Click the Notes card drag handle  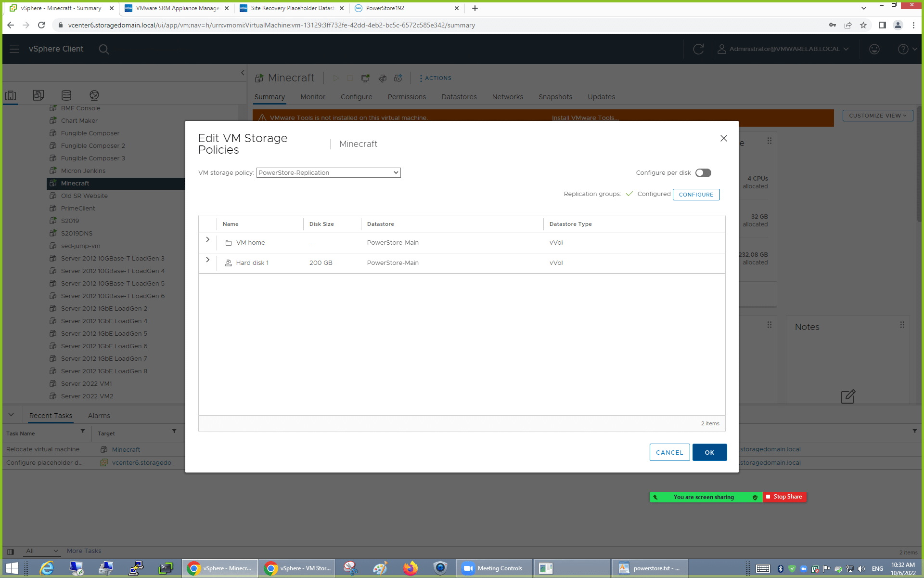tap(902, 325)
